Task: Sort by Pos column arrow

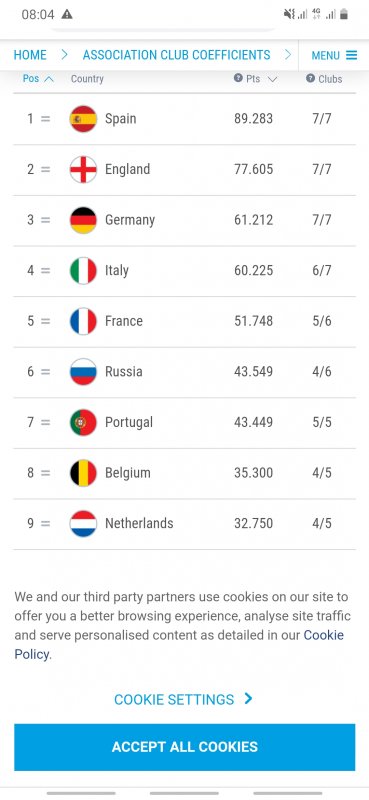Action: [49, 79]
